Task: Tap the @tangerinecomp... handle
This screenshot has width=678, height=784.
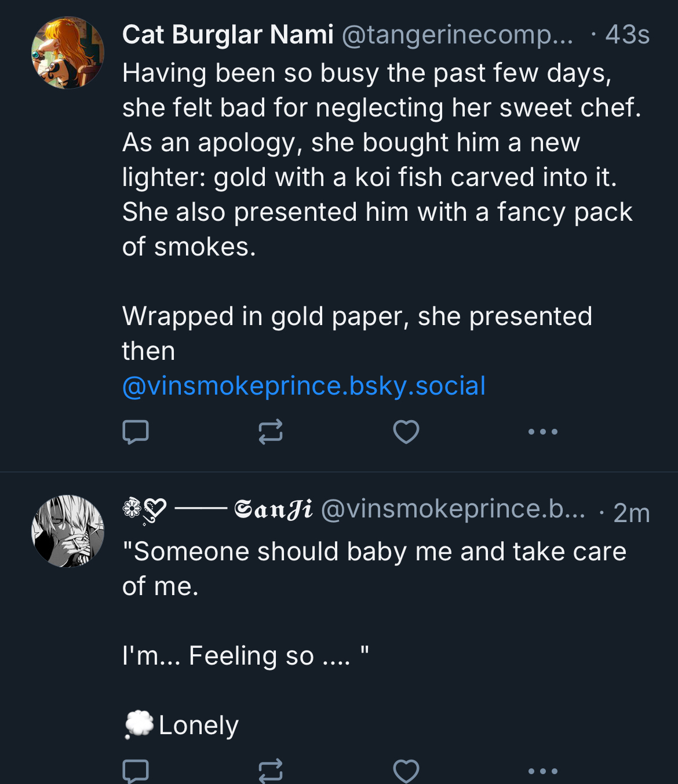Action: (457, 35)
